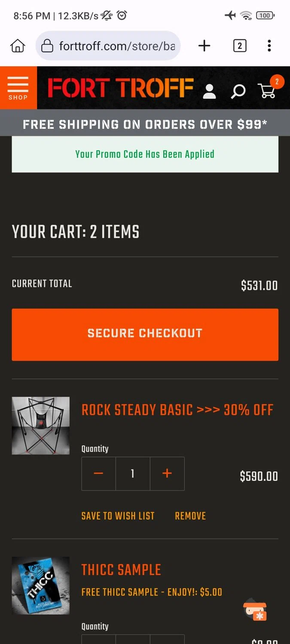Tap the THICC Sample product image

(40, 586)
